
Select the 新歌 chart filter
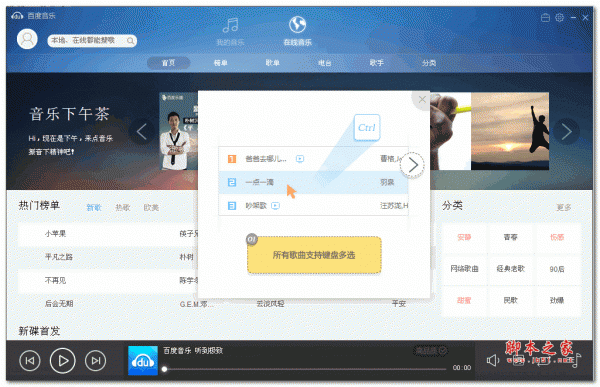click(94, 207)
